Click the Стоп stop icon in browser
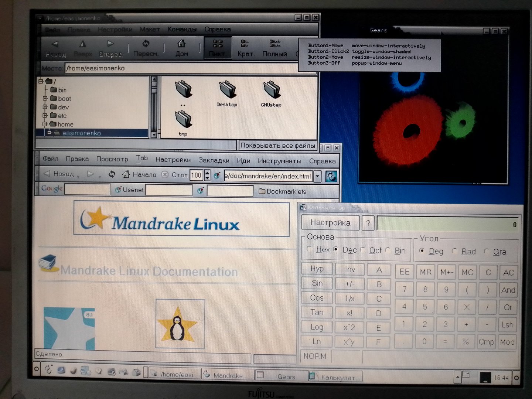The width and height of the screenshot is (532, 399). (x=165, y=174)
